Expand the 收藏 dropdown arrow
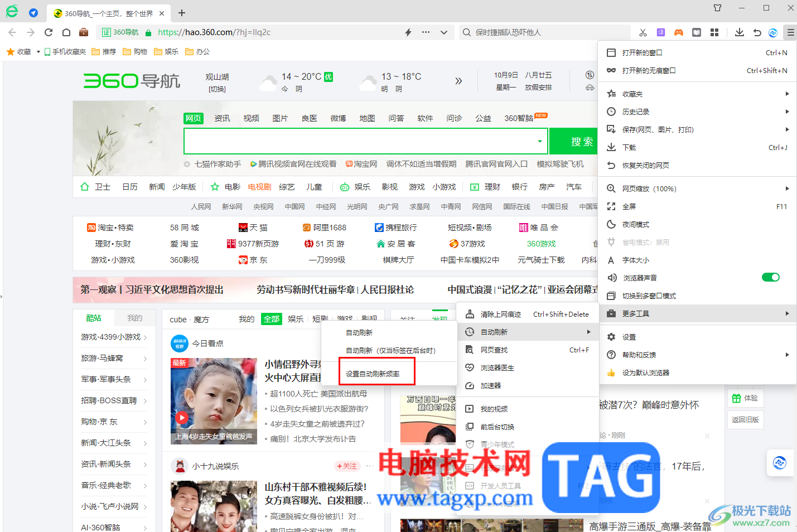The height and width of the screenshot is (532, 797). 38,52
